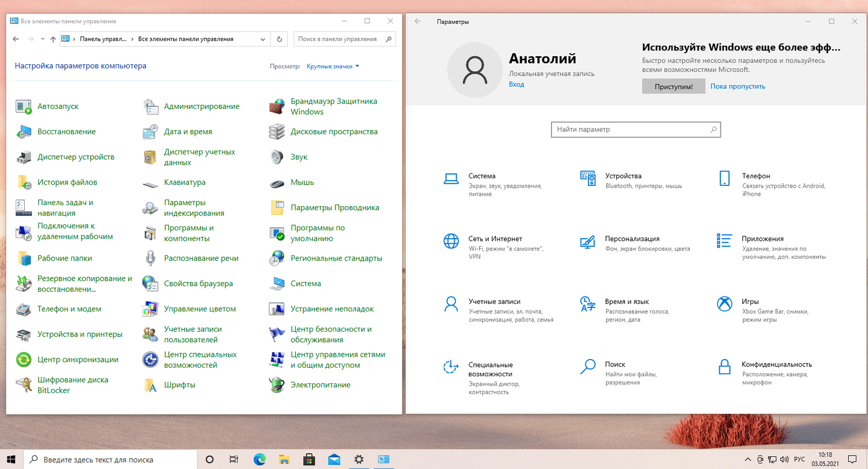This screenshot has width=868, height=469.
Task: Open the Мышь icon
Action: click(277, 182)
